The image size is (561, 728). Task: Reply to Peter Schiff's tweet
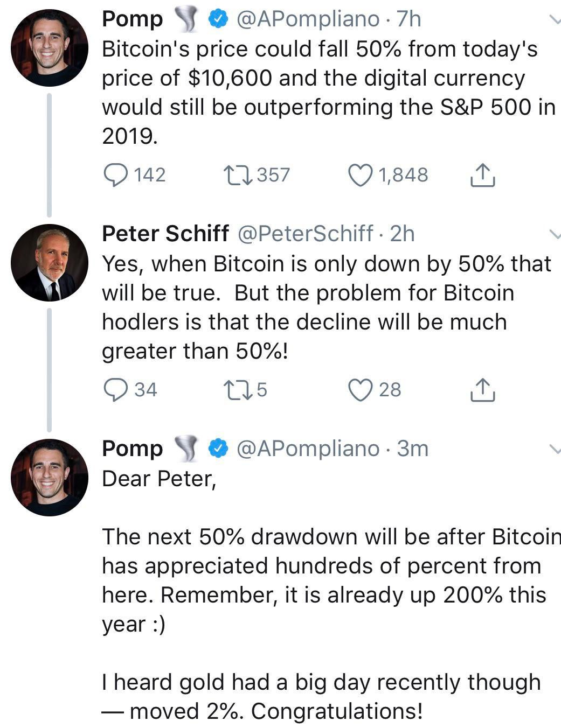pos(115,390)
